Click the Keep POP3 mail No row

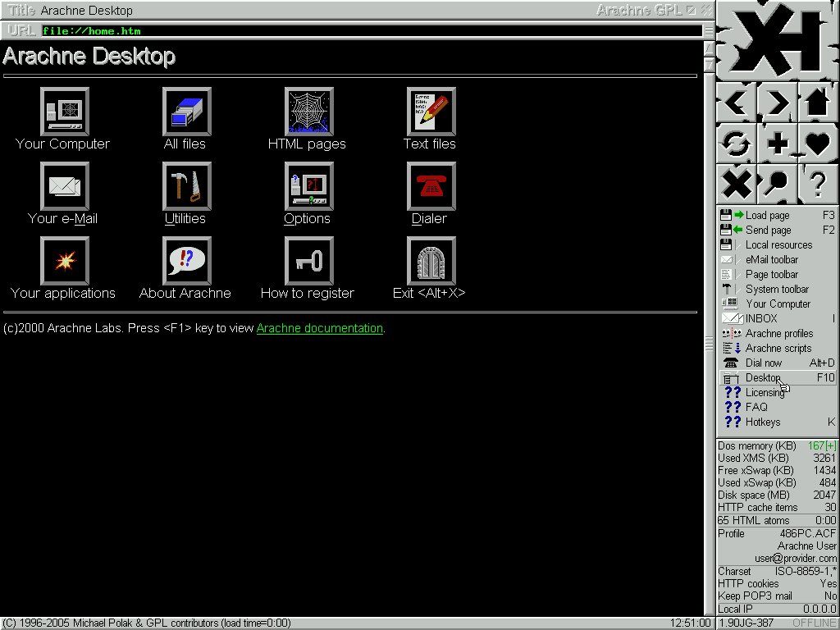coord(777,596)
